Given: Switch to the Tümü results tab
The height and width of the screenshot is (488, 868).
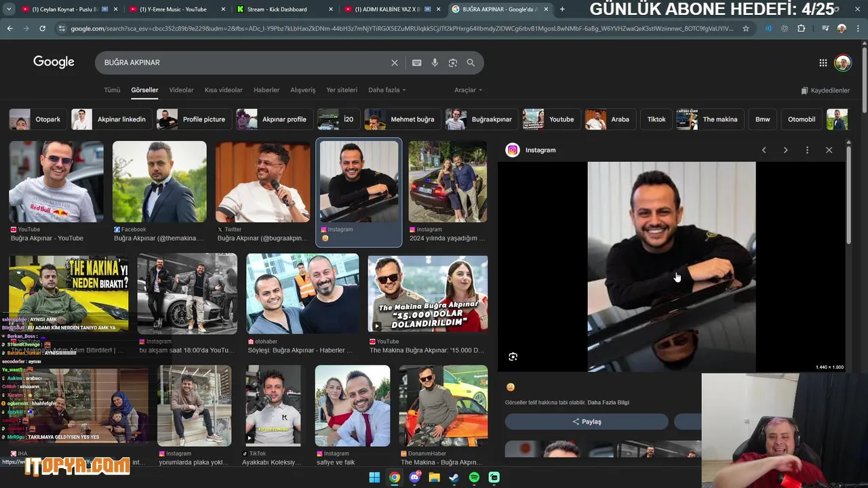Looking at the screenshot, I should pyautogui.click(x=112, y=90).
